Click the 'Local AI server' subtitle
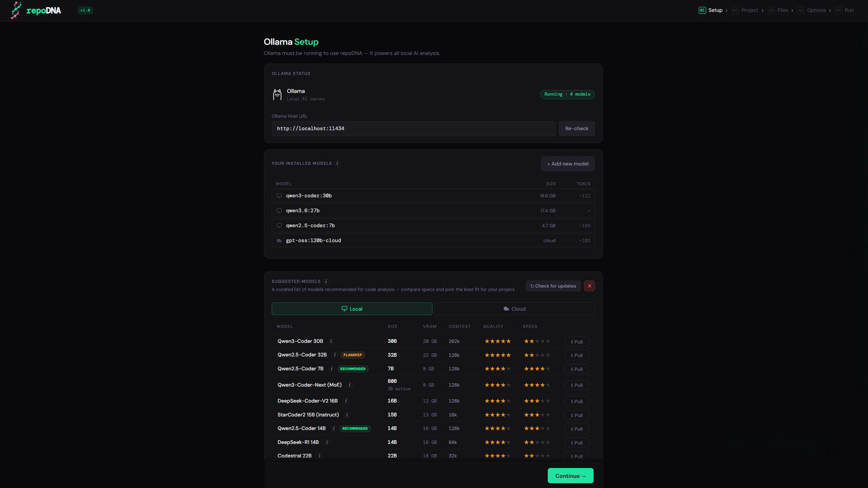 (306, 99)
